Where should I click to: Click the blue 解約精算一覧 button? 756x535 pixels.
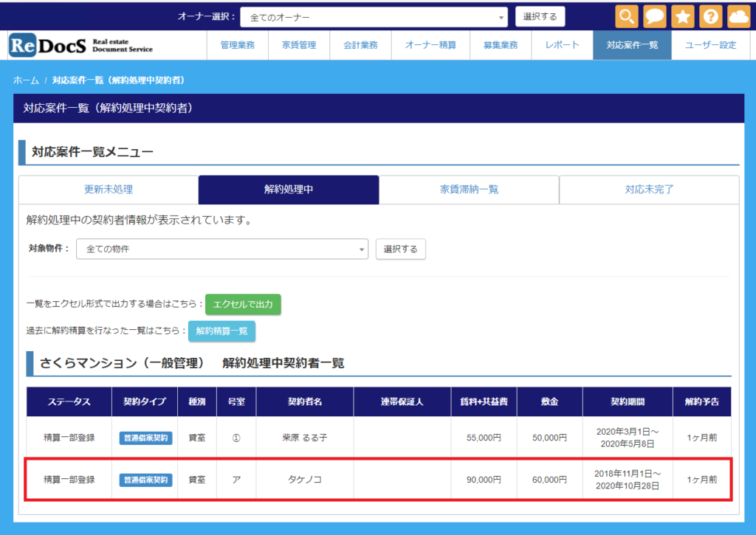221,331
